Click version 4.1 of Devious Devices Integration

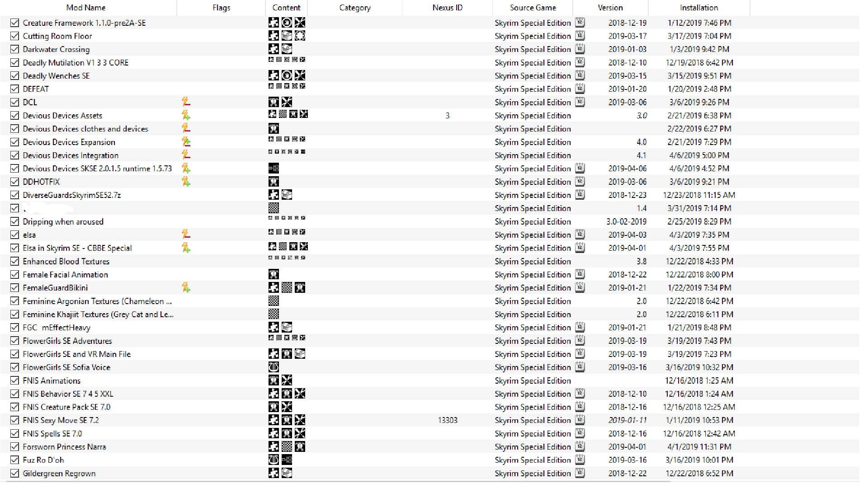pos(641,155)
